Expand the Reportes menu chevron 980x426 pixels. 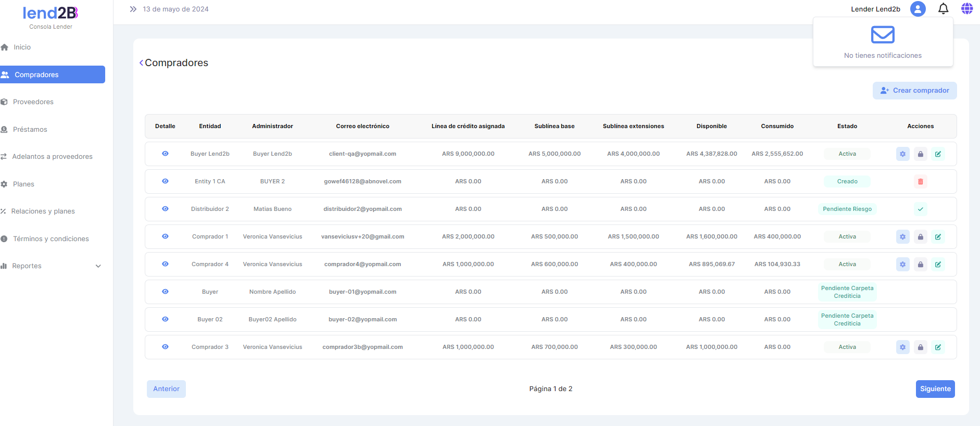pyautogui.click(x=98, y=266)
